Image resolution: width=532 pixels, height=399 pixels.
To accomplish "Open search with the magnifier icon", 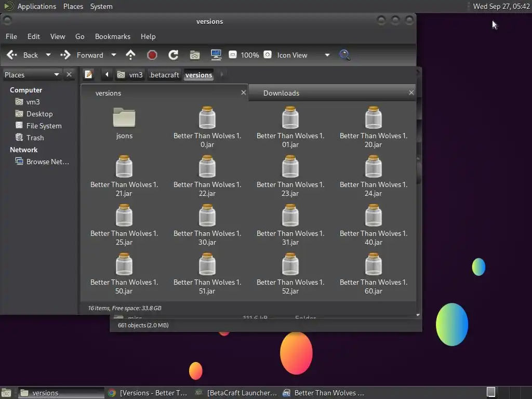I will click(x=345, y=55).
